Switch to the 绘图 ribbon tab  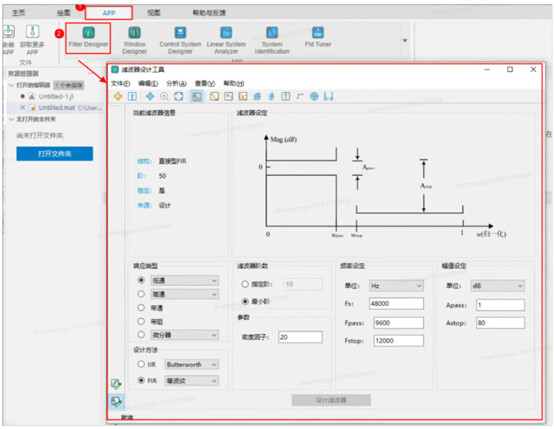click(x=64, y=13)
